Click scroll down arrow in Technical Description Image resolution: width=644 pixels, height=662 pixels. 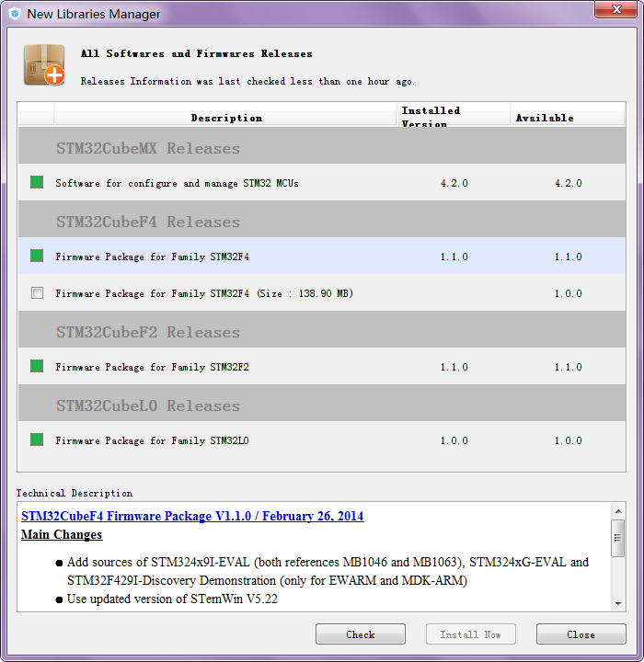pyautogui.click(x=618, y=604)
